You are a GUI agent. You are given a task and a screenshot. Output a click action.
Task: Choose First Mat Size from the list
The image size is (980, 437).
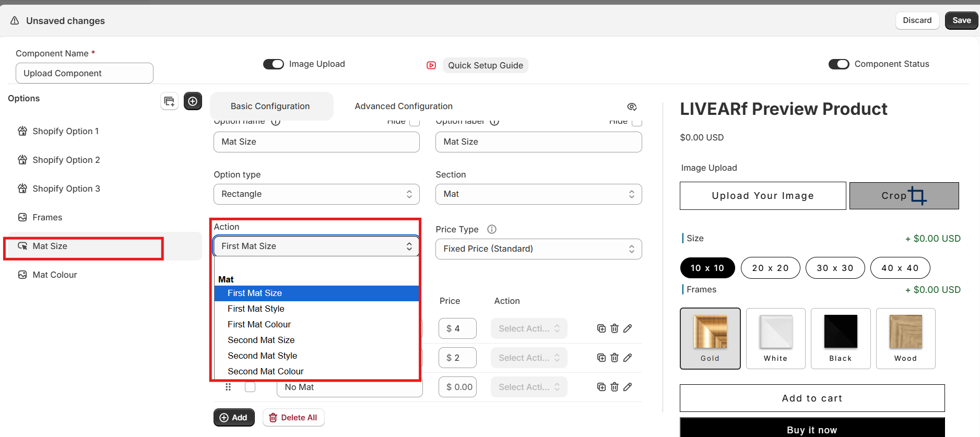click(316, 293)
